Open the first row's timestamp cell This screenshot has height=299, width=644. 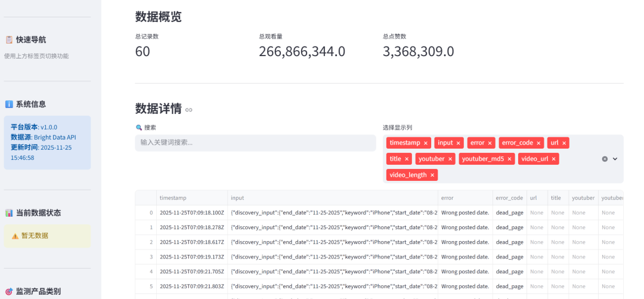click(x=192, y=212)
